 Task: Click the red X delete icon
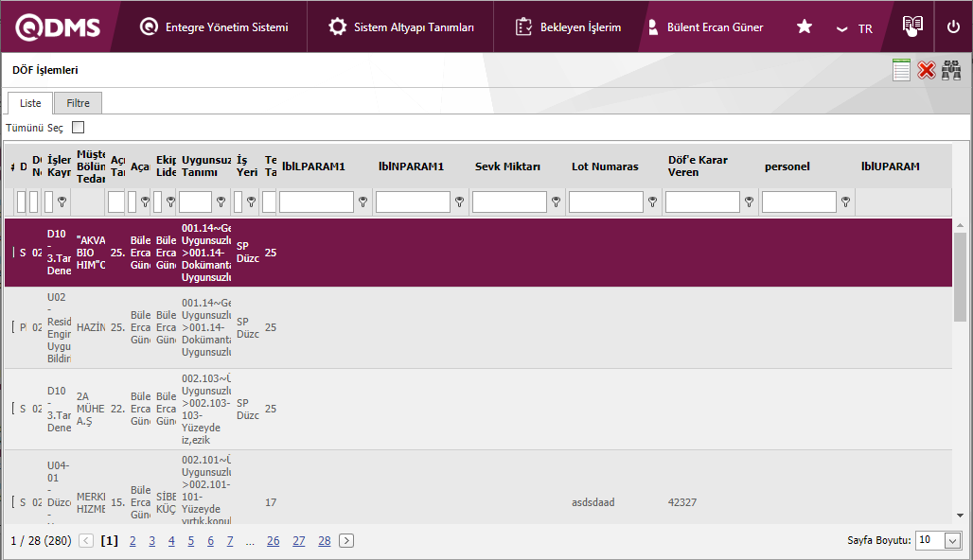pyautogui.click(x=927, y=70)
